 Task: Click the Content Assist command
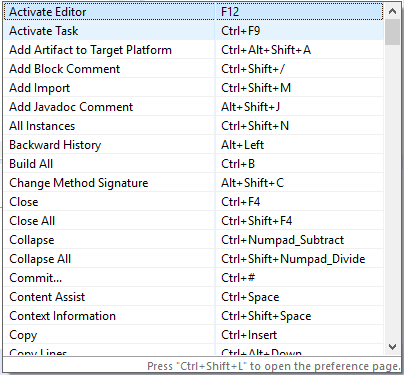coord(193,297)
